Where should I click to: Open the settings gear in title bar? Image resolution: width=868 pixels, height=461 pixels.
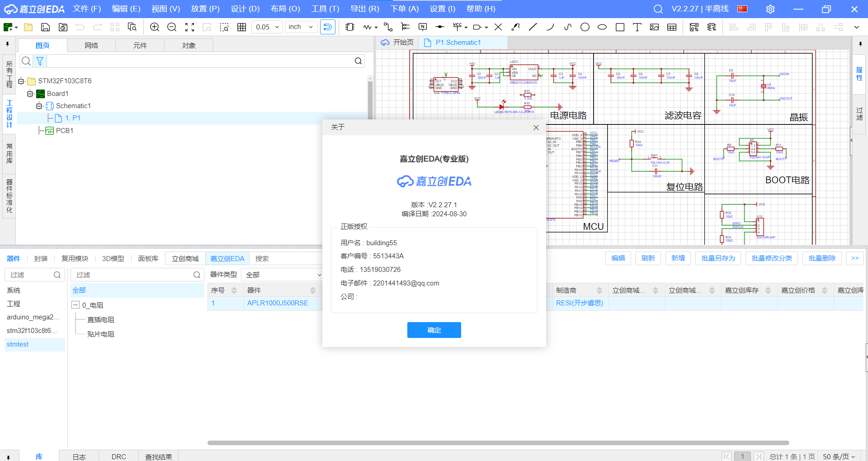[770, 9]
